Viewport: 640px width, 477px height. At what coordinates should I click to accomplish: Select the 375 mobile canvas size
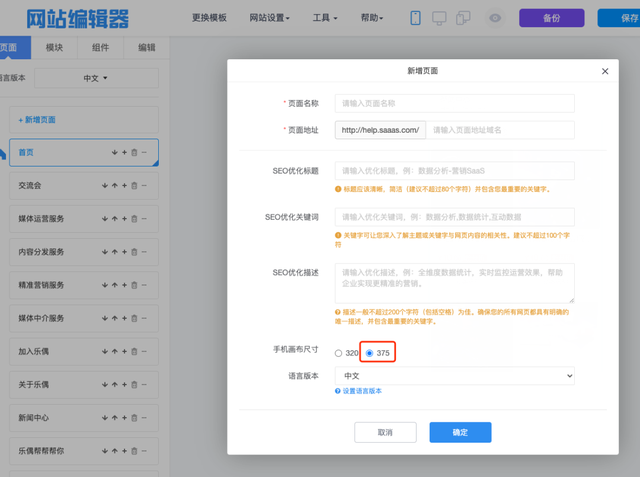[370, 353]
